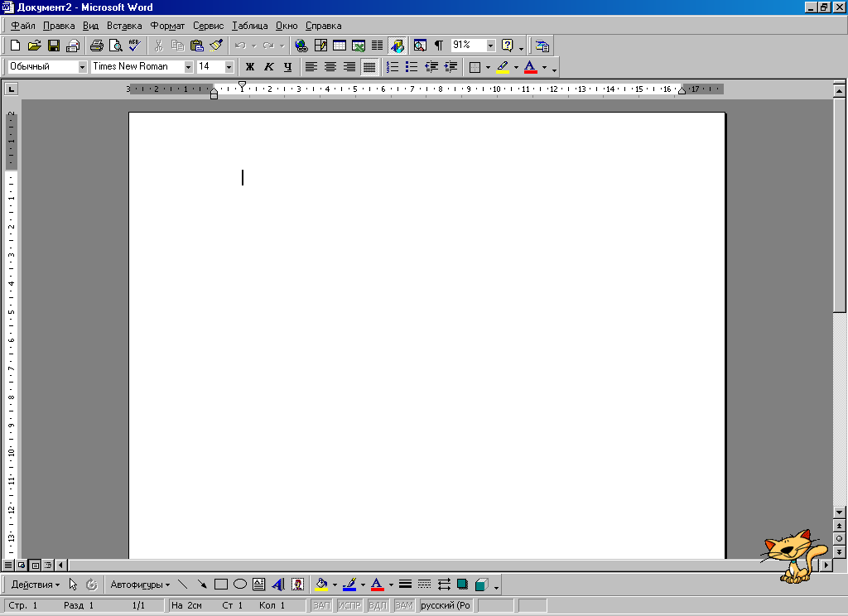Image resolution: width=848 pixels, height=616 pixels.
Task: Expand the font size 14 dropdown
Action: pos(229,67)
